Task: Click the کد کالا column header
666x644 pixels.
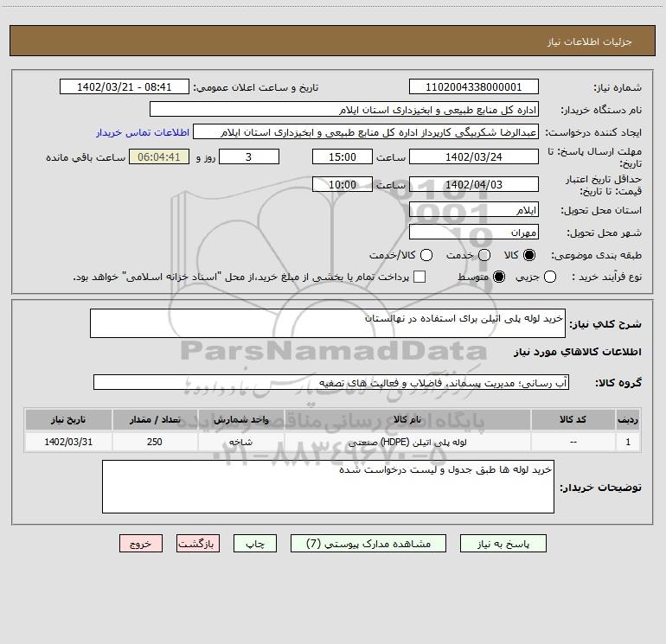Action: [573, 420]
